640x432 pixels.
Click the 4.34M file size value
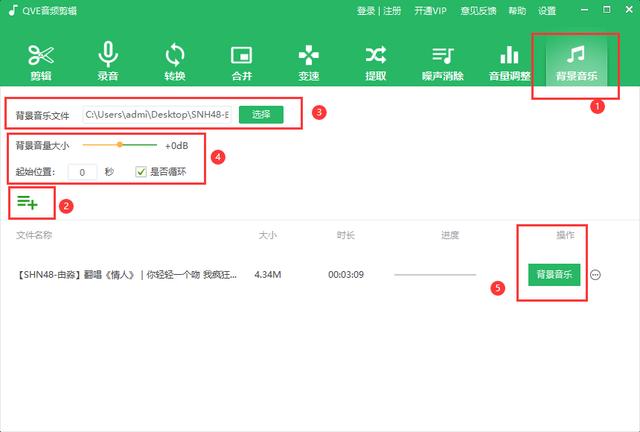tap(268, 275)
